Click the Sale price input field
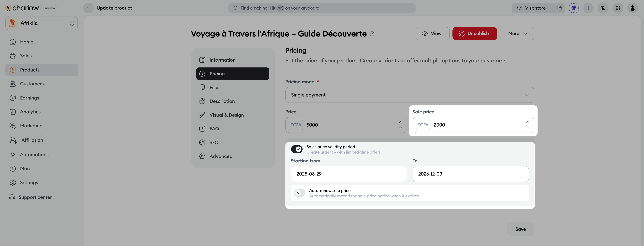 (473, 125)
